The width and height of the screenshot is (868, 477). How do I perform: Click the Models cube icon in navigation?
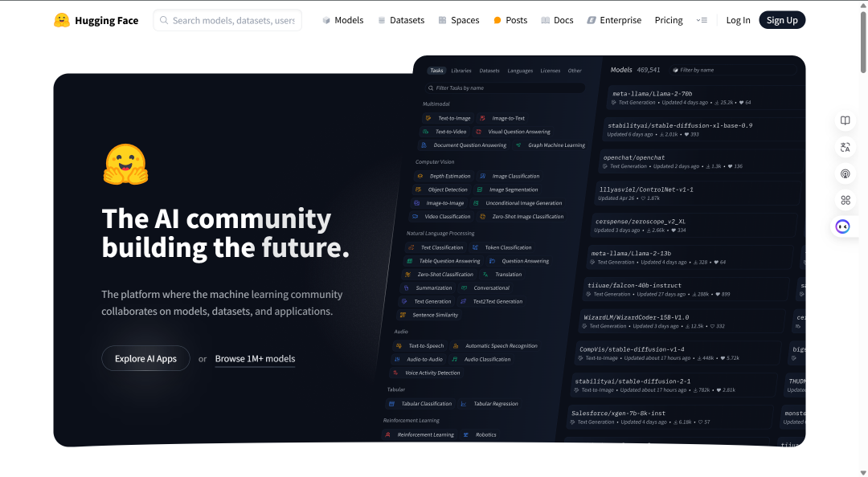pyautogui.click(x=326, y=20)
